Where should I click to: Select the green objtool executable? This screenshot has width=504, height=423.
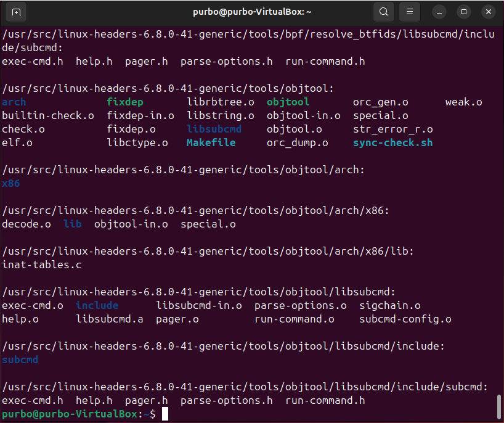(x=288, y=102)
